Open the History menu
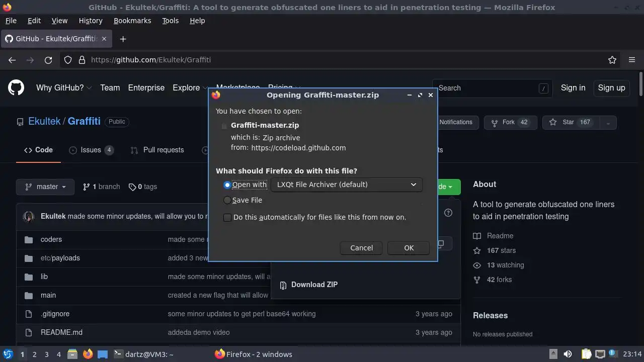 pos(91,21)
